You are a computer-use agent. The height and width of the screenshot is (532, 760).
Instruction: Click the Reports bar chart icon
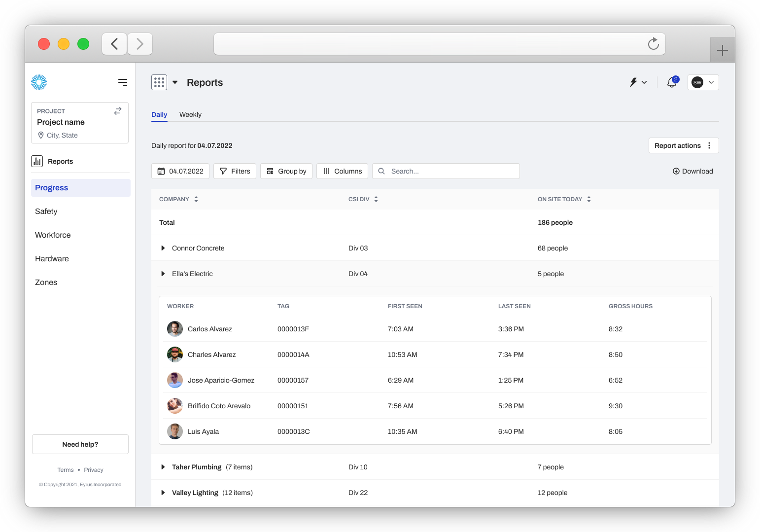37,161
